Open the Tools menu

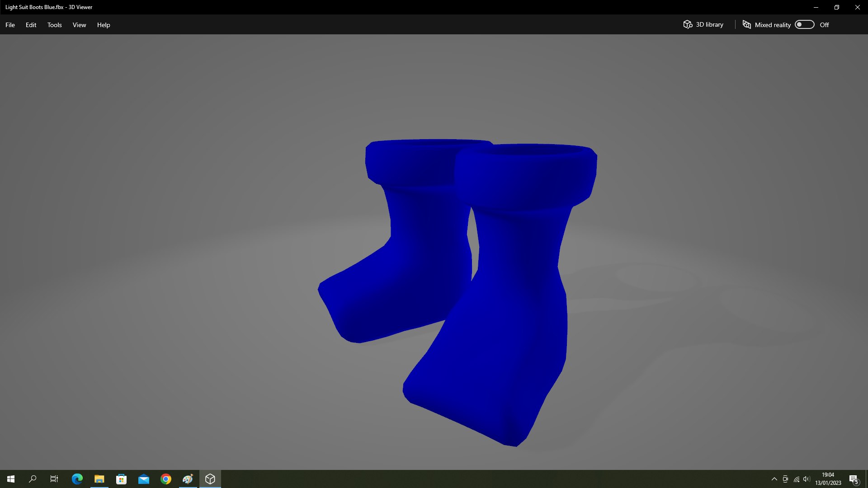54,25
